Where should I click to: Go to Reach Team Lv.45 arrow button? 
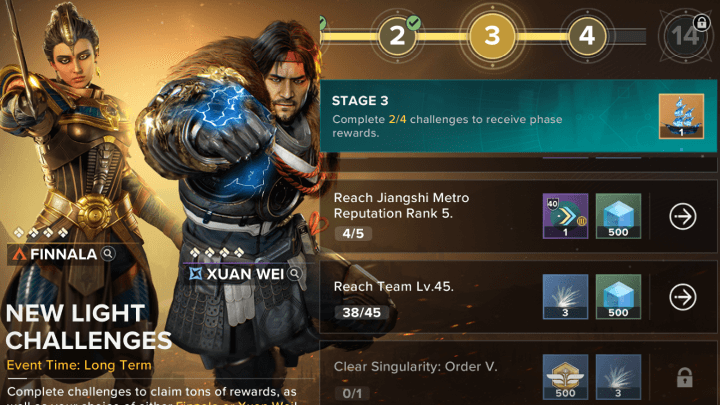point(683,297)
